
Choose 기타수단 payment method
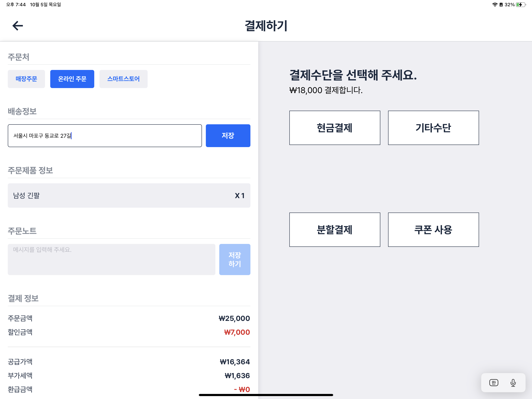point(433,128)
